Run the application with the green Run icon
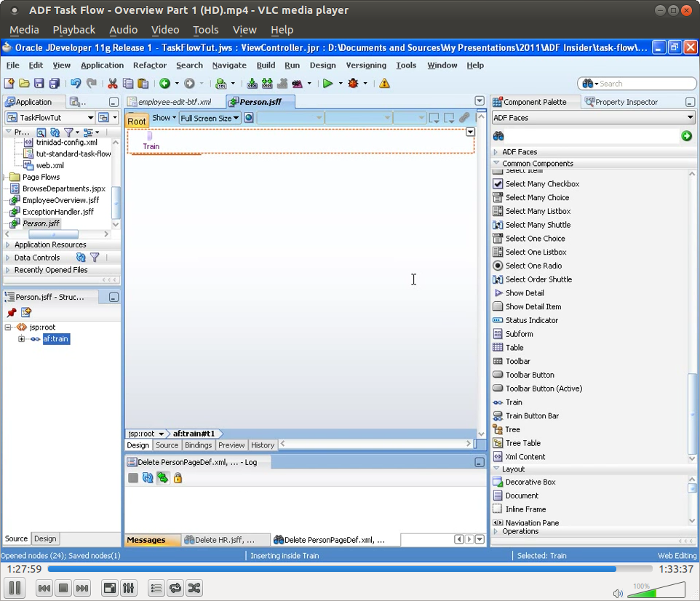The image size is (700, 601). (327, 83)
